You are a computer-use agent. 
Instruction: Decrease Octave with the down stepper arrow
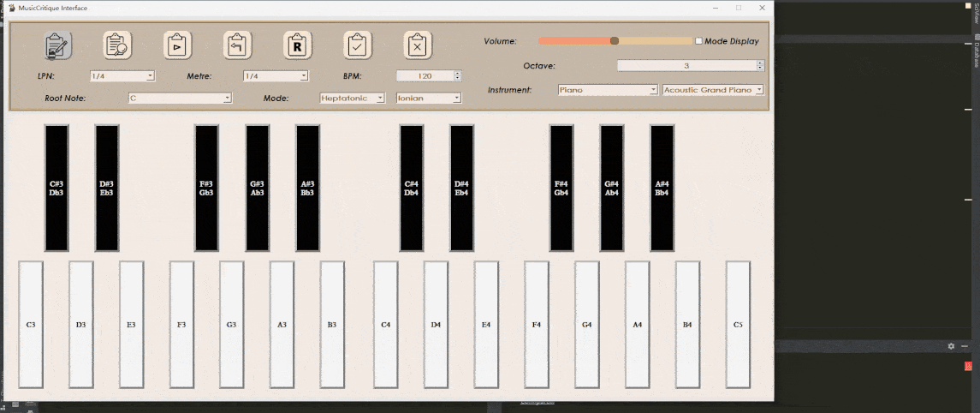click(760, 68)
